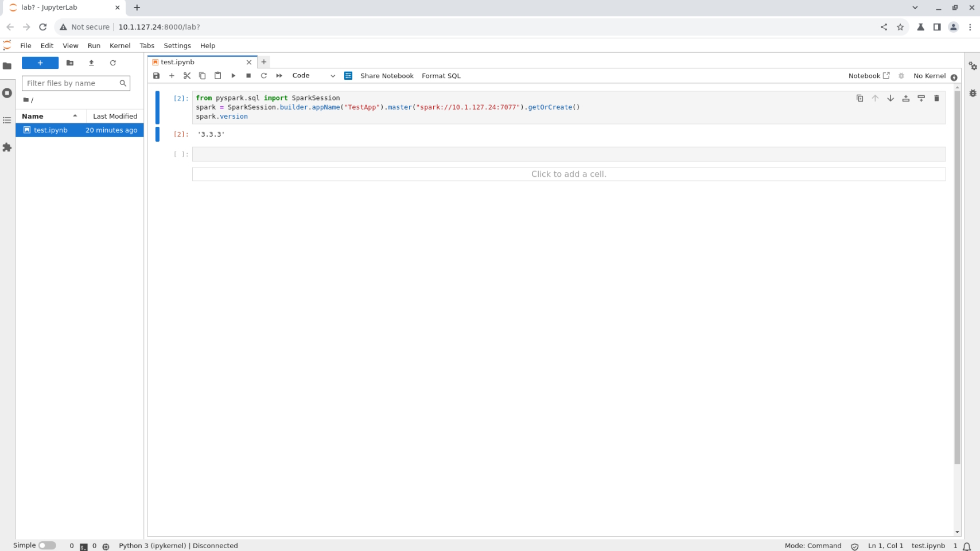Sort files by clicking Name column arrow
This screenshot has width=980, height=551.
click(75, 115)
